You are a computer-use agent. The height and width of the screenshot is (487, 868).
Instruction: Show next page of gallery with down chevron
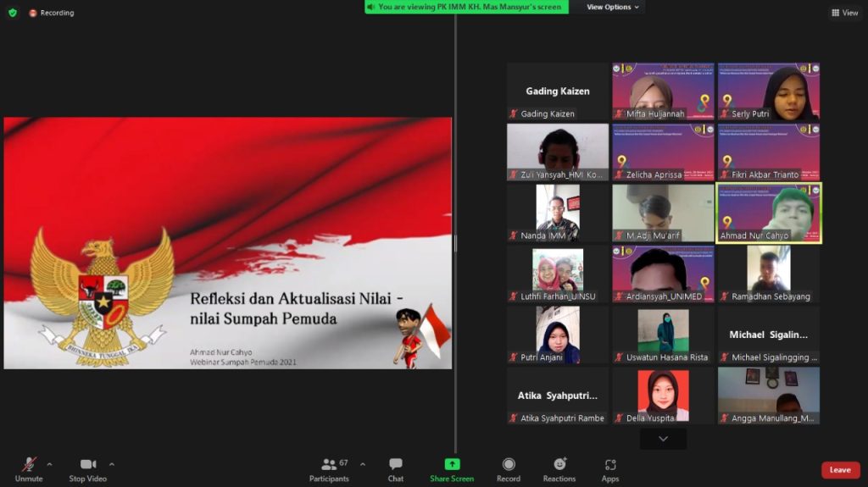tap(663, 439)
